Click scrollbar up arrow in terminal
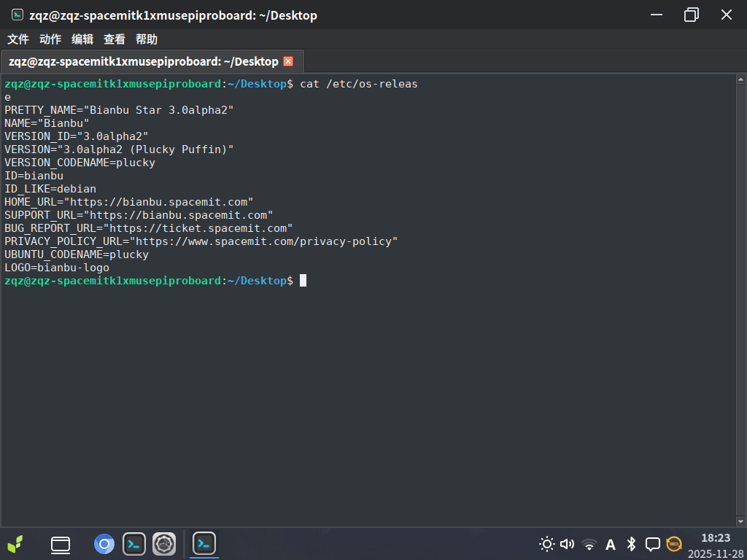This screenshot has height=560, width=747. point(740,80)
